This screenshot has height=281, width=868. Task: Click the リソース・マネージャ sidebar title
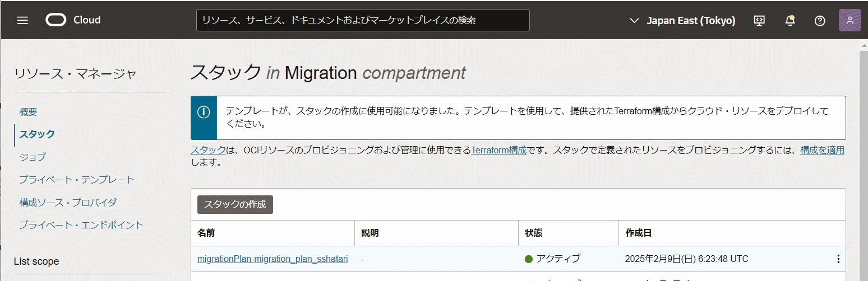point(75,74)
